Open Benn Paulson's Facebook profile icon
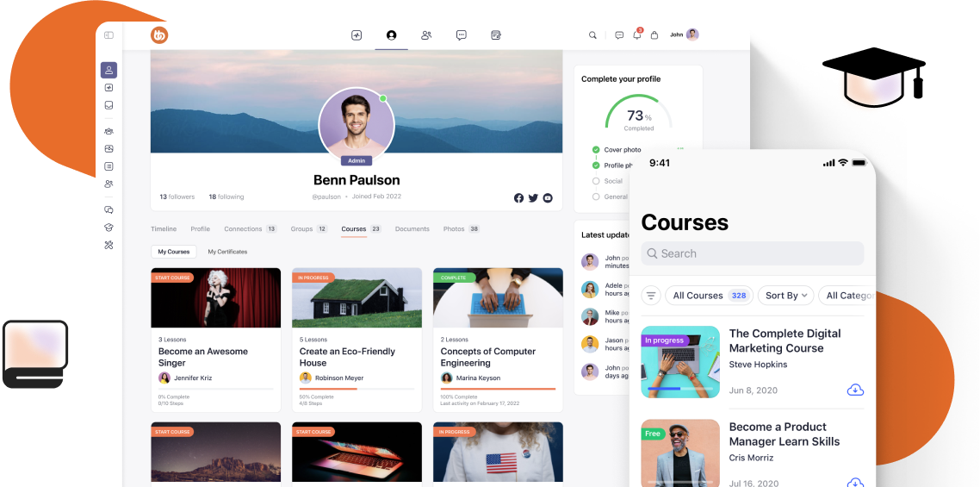The width and height of the screenshot is (980, 487). pyautogui.click(x=518, y=197)
